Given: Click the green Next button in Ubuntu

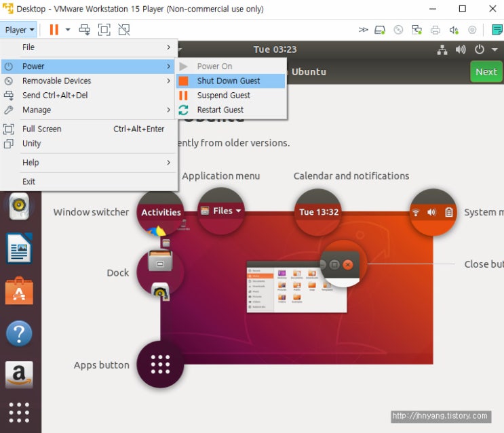Looking at the screenshot, I should click(486, 72).
